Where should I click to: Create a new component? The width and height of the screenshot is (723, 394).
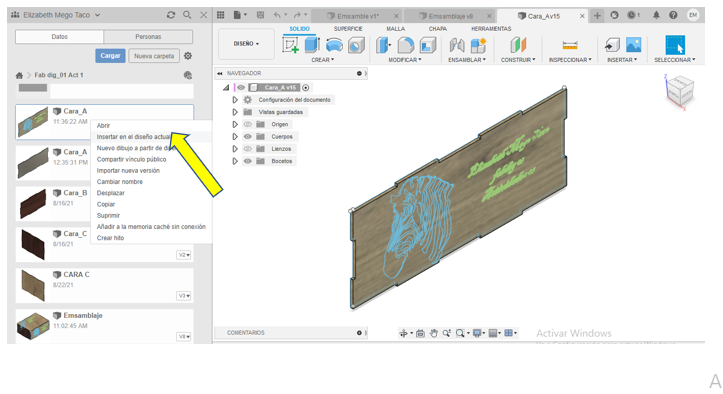[x=478, y=45]
